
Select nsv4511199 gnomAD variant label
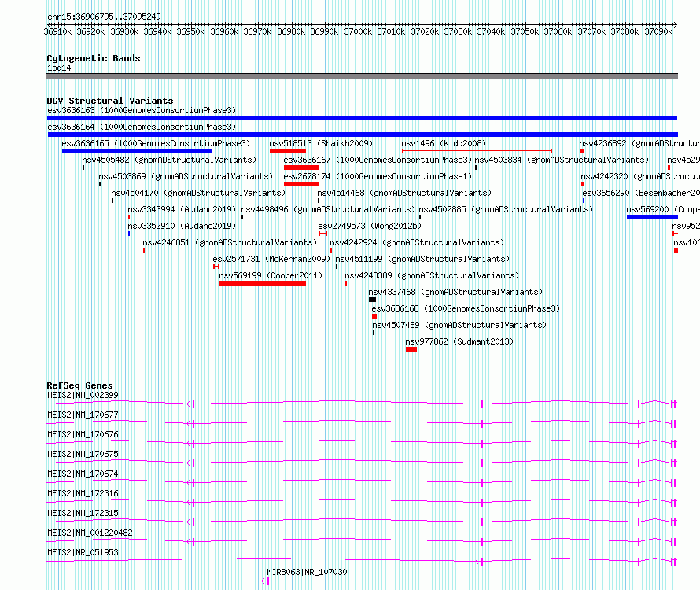(422, 259)
